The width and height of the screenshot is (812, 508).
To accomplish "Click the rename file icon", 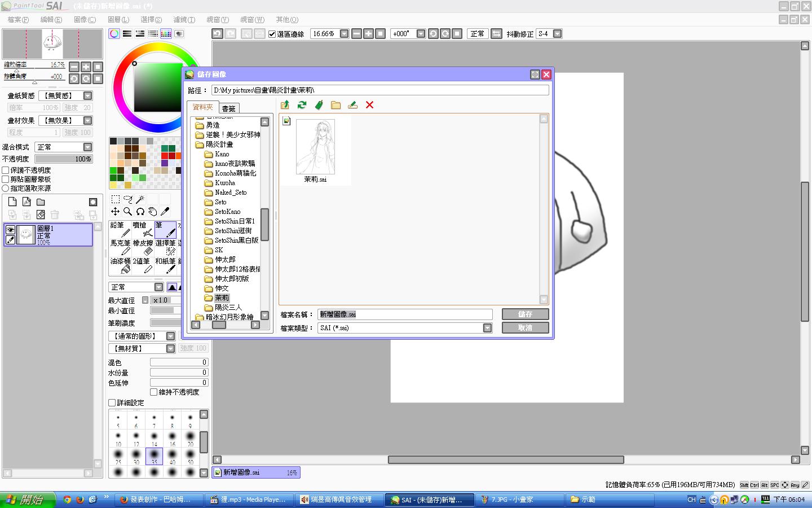I will pos(353,105).
